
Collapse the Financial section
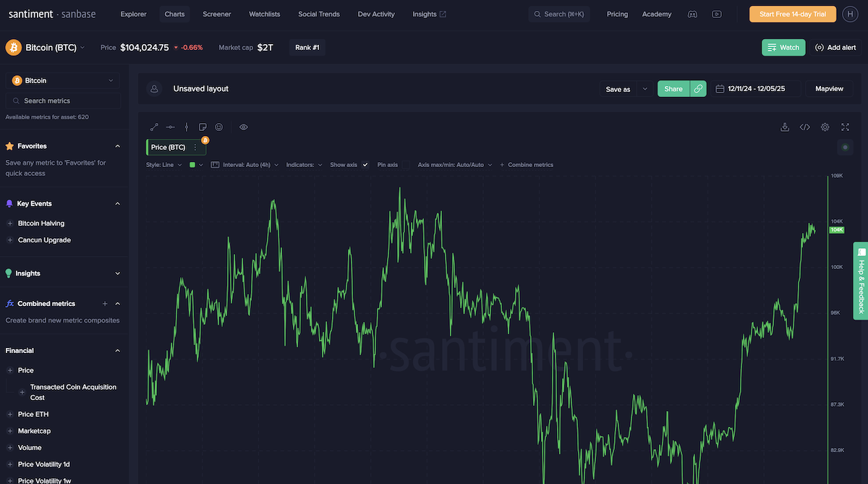(118, 351)
